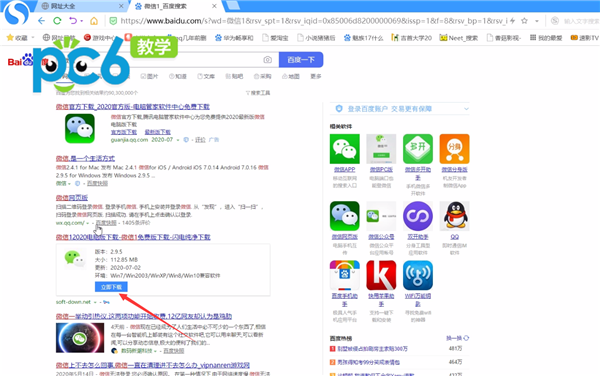Open the 搜索工具 filter
Image resolution: width=600 pixels, height=376 pixels.
pyautogui.click(x=258, y=93)
